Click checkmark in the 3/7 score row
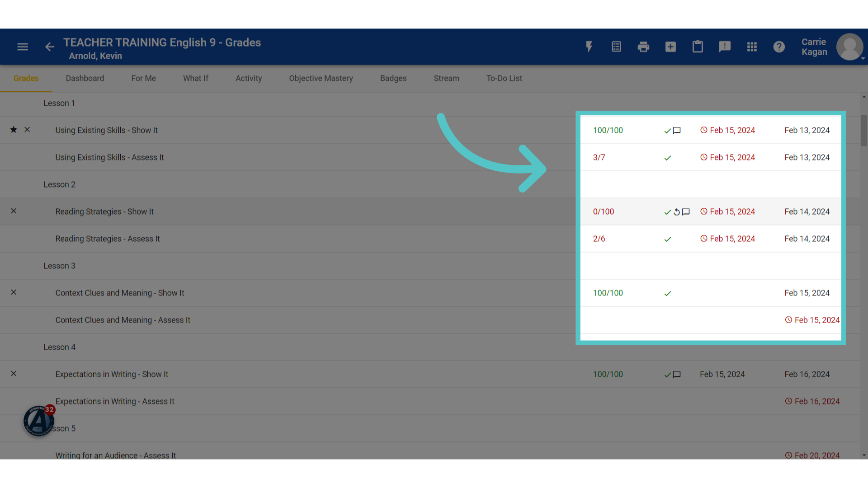This screenshot has width=868, height=488. click(x=668, y=158)
